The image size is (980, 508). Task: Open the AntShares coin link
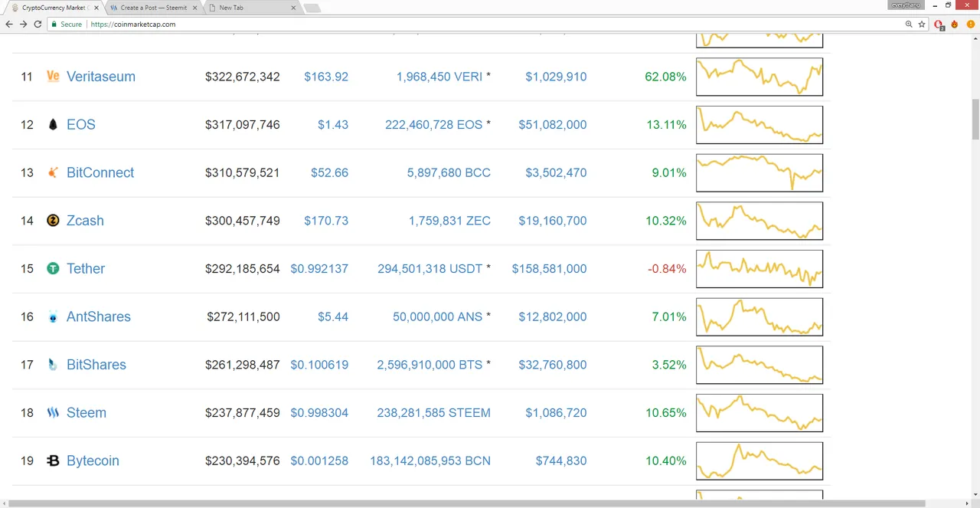pyautogui.click(x=99, y=316)
